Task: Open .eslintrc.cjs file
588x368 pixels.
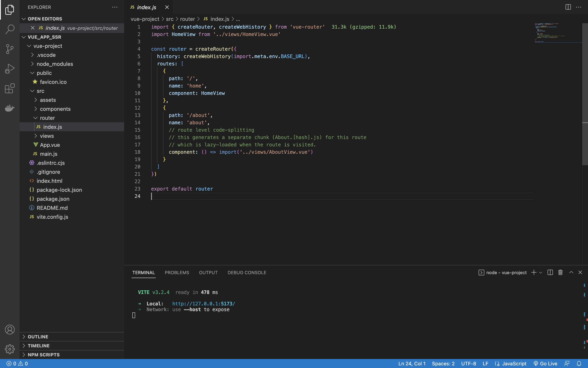Action: click(72, 163)
